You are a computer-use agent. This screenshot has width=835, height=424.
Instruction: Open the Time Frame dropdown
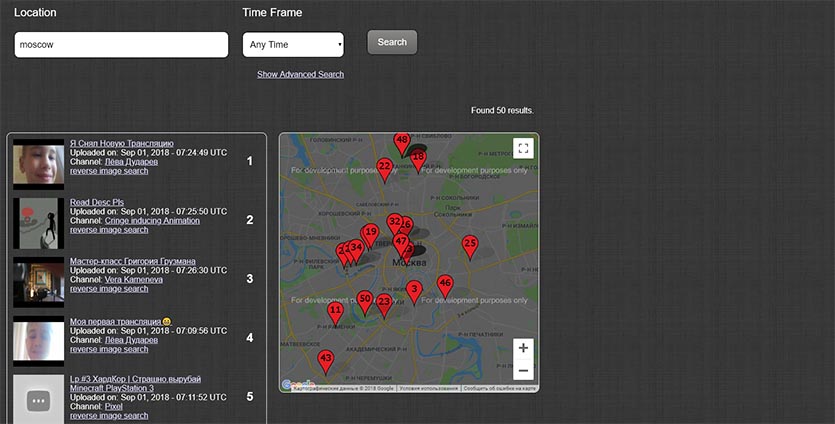point(293,45)
